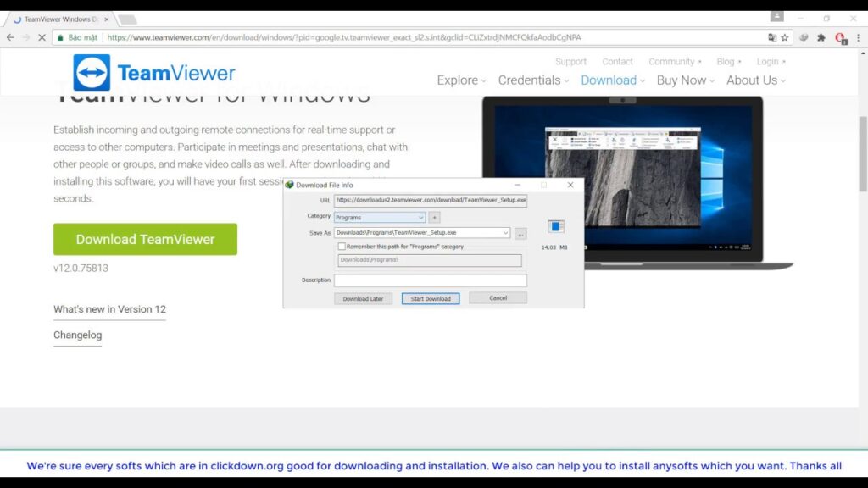Open a new browser tab
Screen dimensions: 868x488
tap(128, 19)
